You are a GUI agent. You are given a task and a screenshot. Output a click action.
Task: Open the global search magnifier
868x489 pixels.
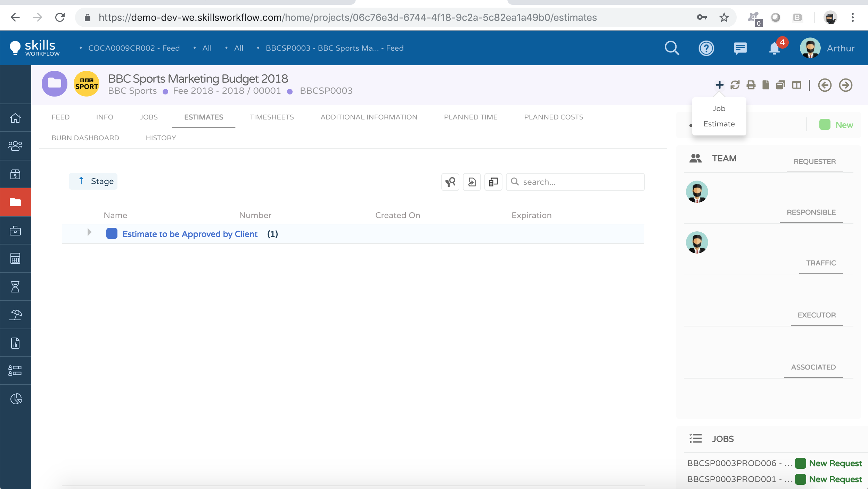672,48
